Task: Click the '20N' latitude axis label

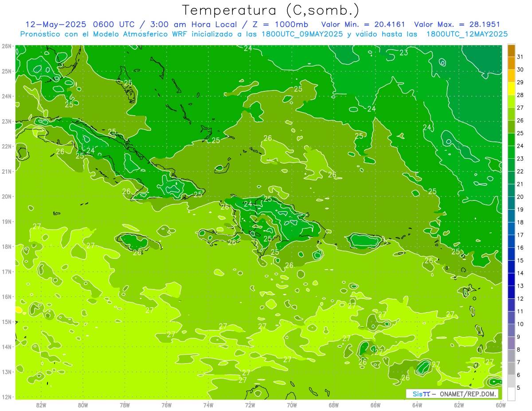Action: [7, 196]
